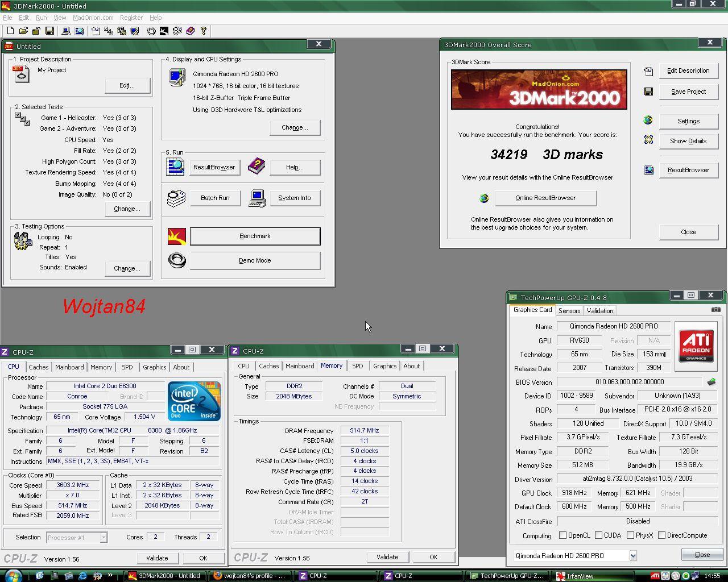Click the 34219 3D marks score text

[x=546, y=155]
